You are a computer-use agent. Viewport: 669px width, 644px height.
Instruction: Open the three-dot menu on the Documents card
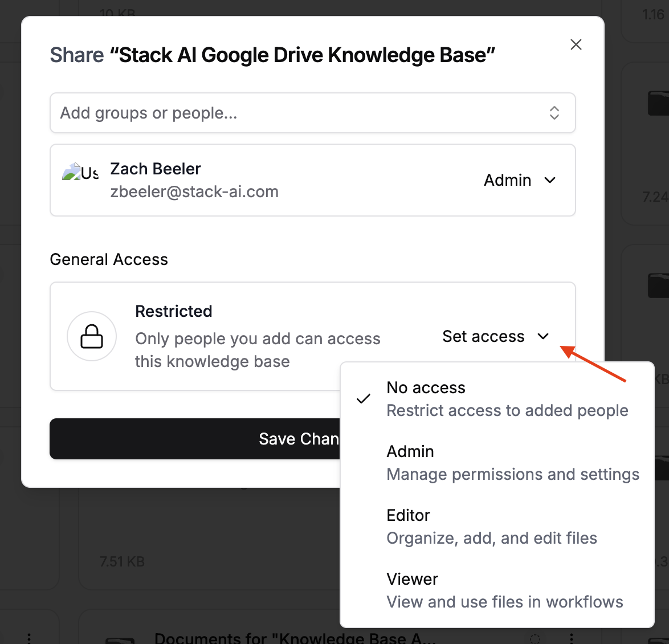coord(572,638)
